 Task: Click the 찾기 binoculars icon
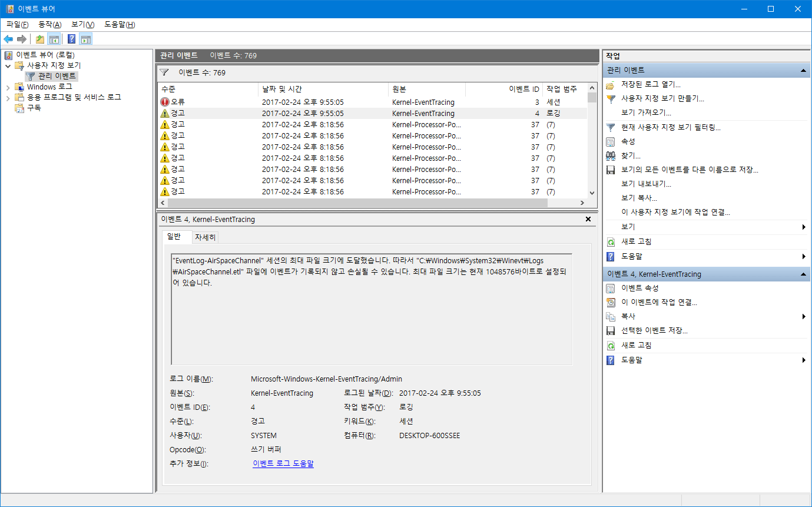[611, 156]
